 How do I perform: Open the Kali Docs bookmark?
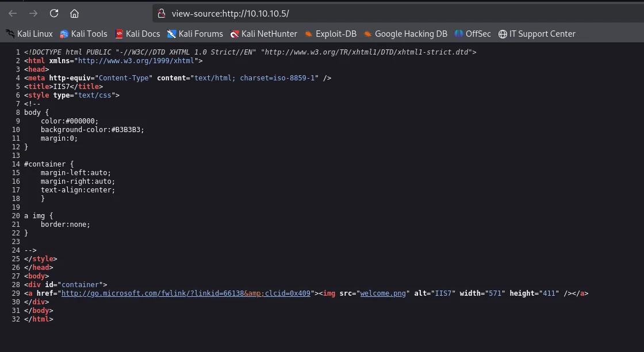click(137, 34)
